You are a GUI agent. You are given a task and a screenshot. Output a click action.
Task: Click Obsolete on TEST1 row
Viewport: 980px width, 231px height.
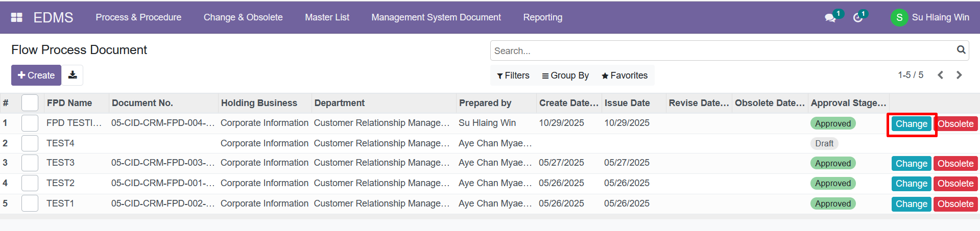[955, 204]
